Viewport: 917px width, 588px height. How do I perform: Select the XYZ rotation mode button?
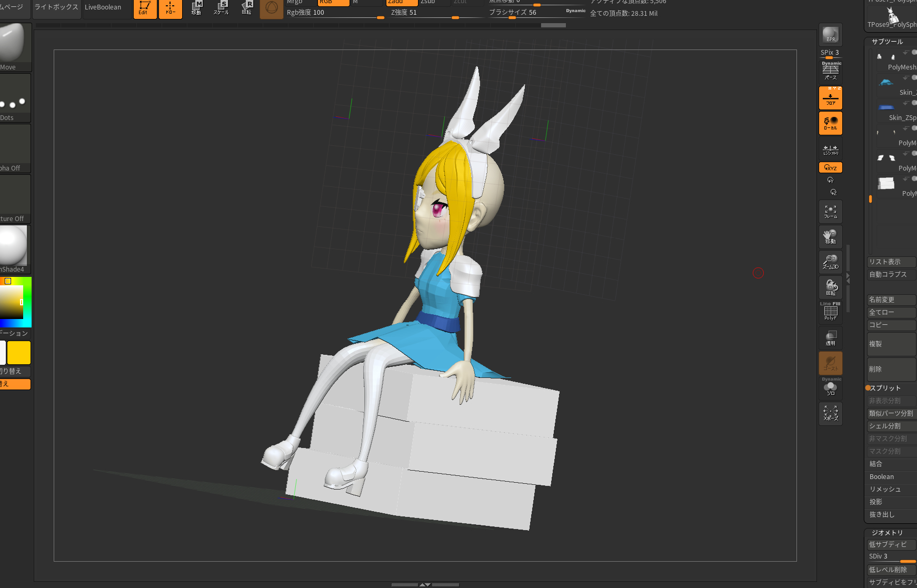(x=831, y=167)
